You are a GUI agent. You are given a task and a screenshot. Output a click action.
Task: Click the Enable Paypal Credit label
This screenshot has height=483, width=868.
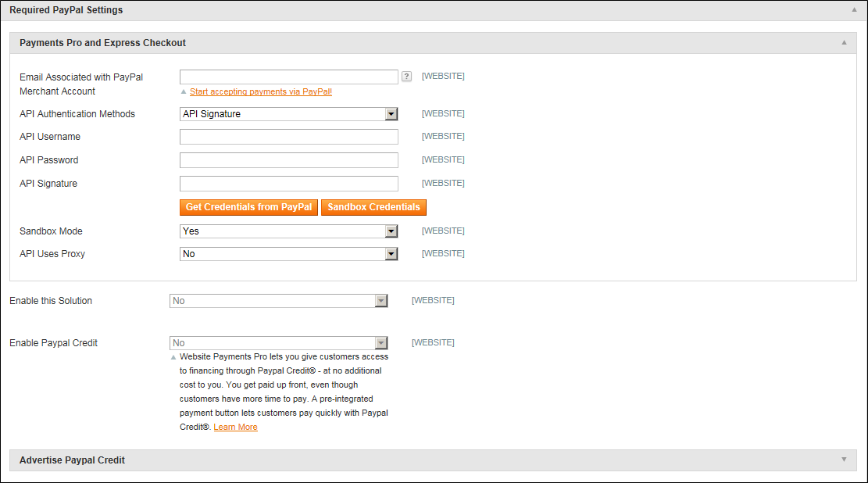(53, 343)
